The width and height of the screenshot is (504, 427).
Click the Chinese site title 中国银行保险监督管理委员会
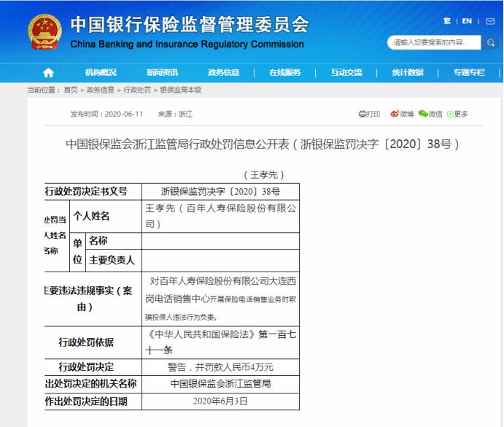coord(190,25)
